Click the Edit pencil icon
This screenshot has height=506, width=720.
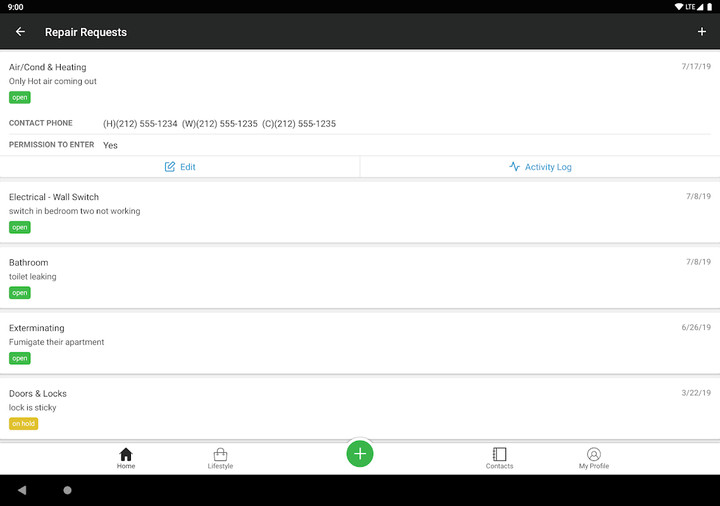tap(170, 167)
